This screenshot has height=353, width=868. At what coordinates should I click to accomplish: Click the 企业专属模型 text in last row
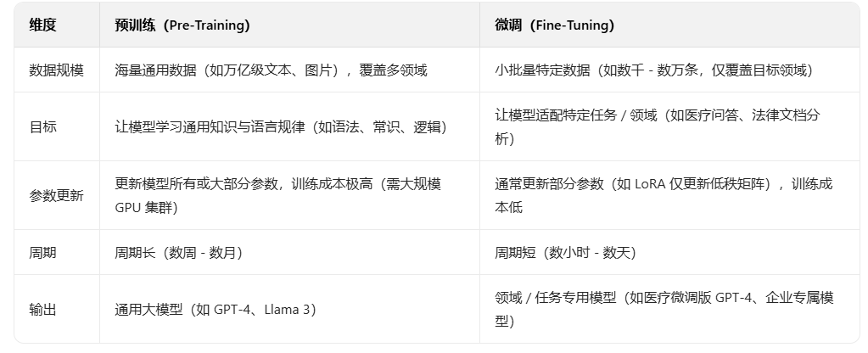(x=798, y=298)
